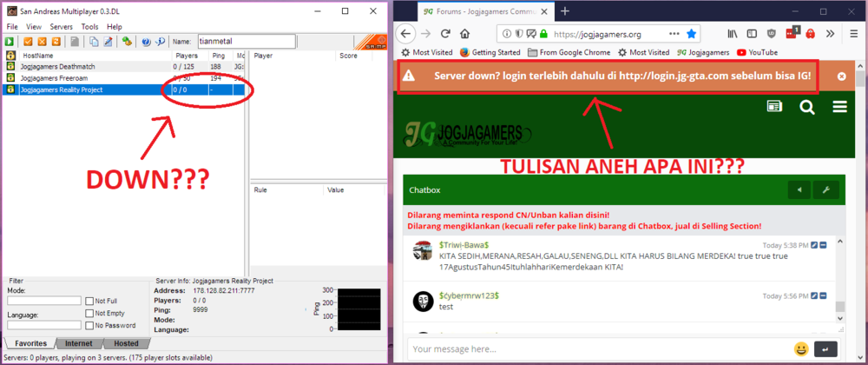Click the gray document icon in SA-MP toolbar
The width and height of the screenshot is (868, 365).
click(x=74, y=42)
